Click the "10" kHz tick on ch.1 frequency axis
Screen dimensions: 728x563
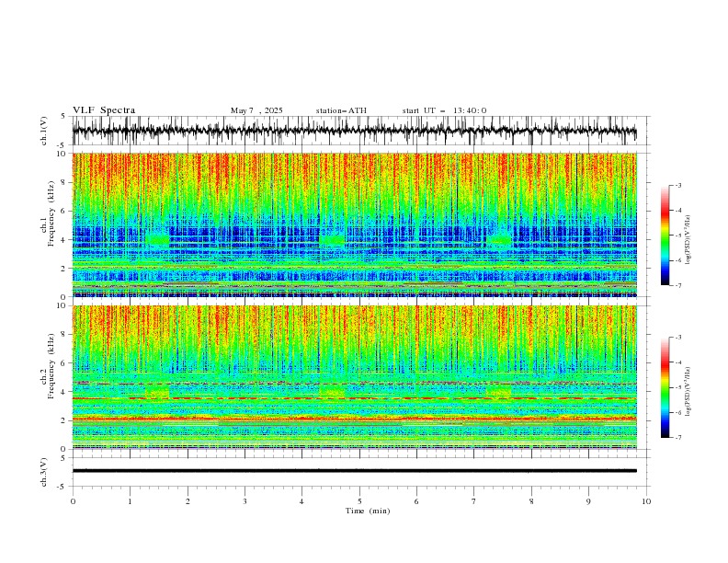pos(61,154)
